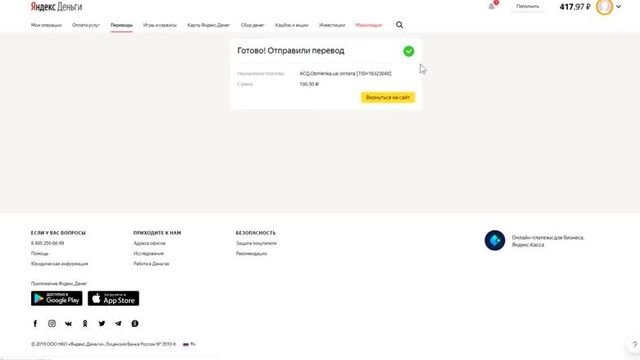Open the Юридическая информация footer link
640x360 pixels.
pos(60,264)
